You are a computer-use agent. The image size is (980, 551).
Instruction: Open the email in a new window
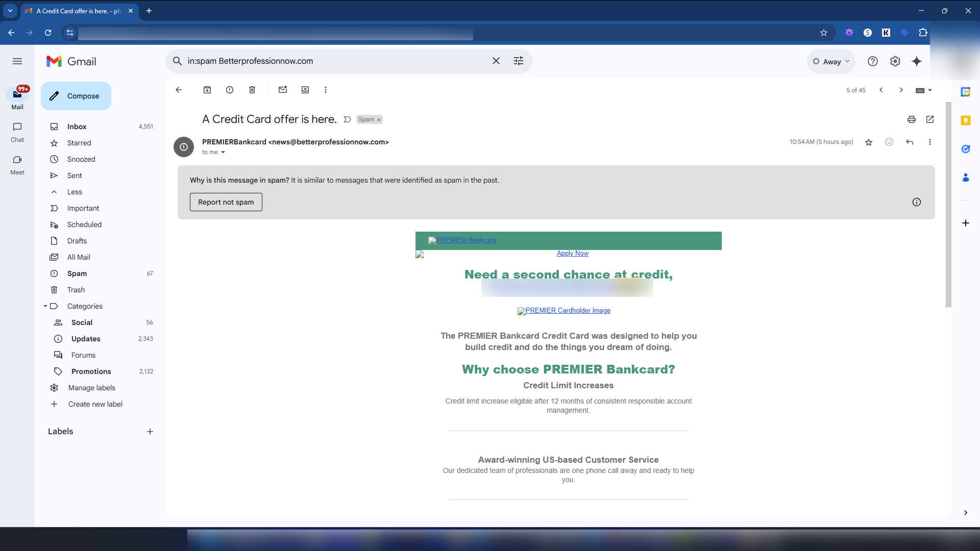930,119
